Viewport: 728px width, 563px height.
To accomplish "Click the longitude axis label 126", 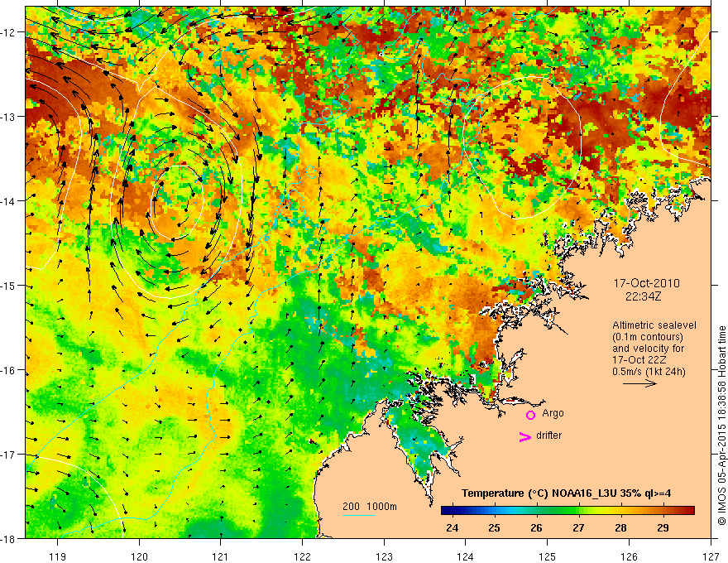I will point(629,556).
